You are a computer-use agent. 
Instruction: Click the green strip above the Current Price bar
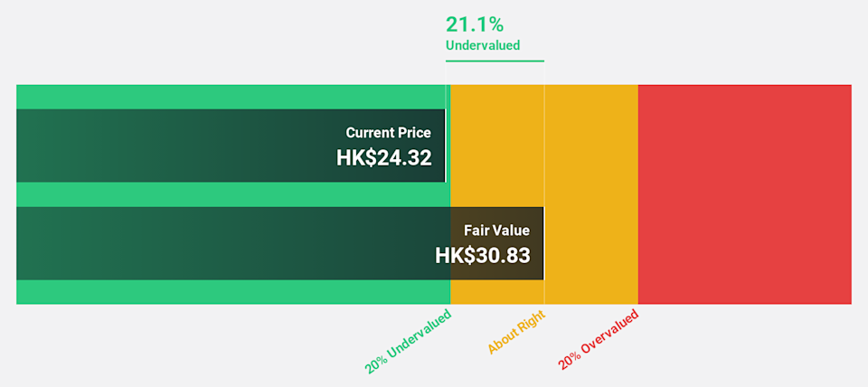coord(226,96)
